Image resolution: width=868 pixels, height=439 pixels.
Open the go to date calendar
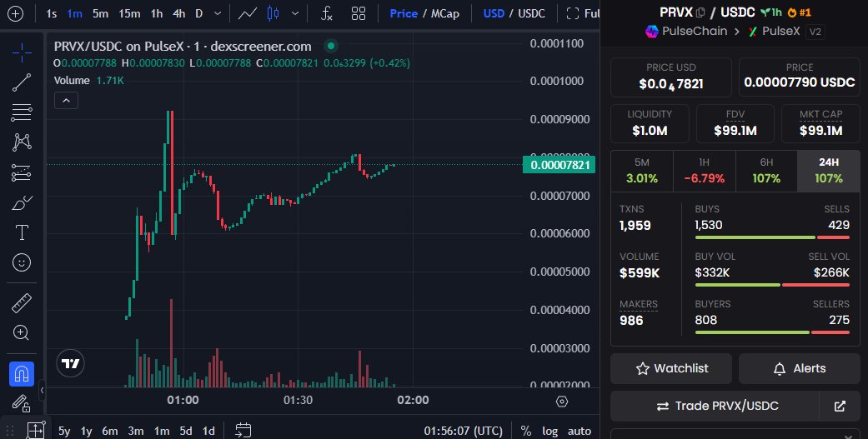(243, 430)
